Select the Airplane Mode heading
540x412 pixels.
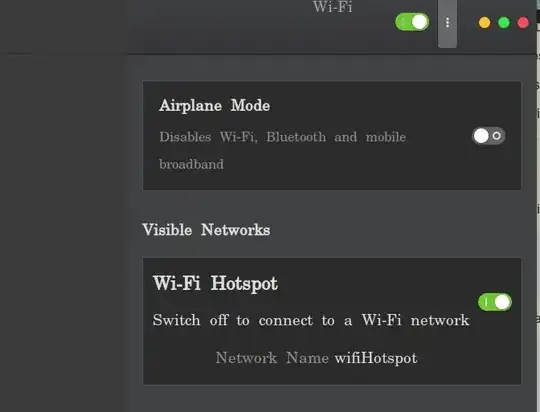pos(215,106)
